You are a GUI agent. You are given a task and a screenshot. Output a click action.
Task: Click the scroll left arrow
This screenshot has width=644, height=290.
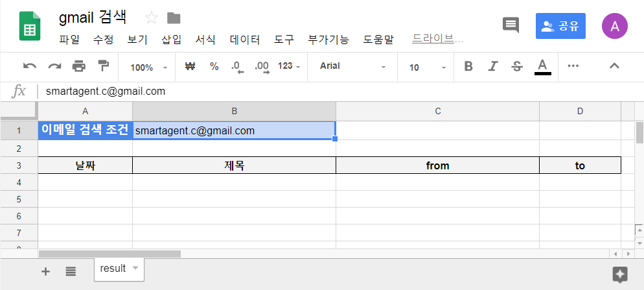coord(615,254)
